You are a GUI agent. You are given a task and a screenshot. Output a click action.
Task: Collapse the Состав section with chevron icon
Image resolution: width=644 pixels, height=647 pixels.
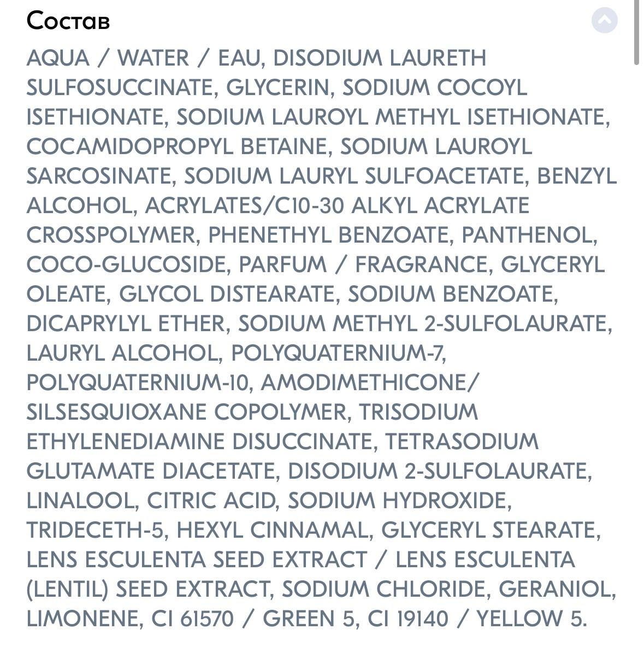pos(604,20)
